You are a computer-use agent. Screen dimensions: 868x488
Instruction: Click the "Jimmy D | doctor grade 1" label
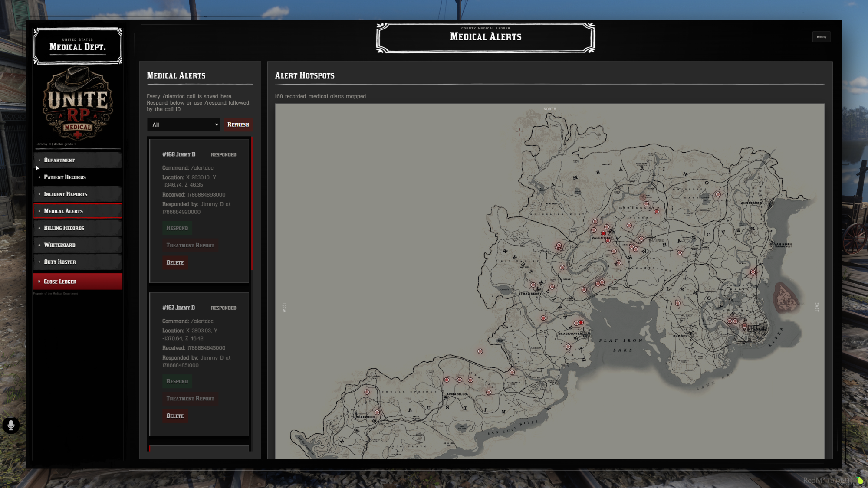point(56,144)
